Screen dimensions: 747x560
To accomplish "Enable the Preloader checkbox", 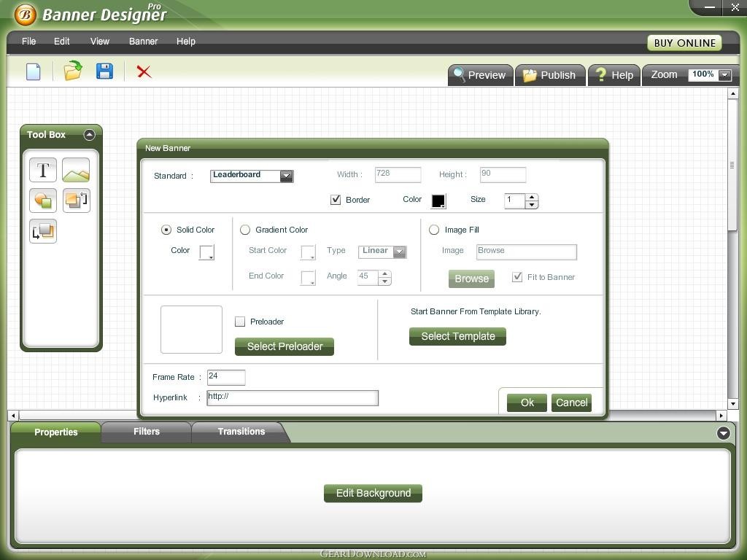I will 240,322.
